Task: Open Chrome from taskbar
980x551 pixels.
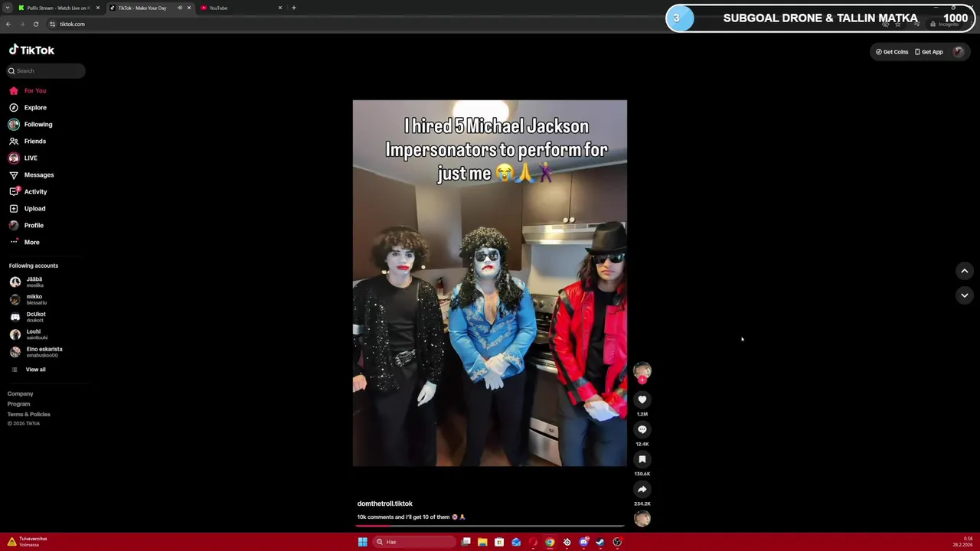Action: [550, 542]
